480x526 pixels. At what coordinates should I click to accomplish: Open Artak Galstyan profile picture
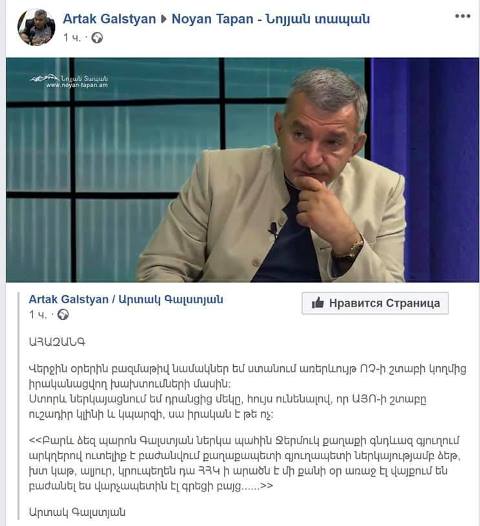36,27
